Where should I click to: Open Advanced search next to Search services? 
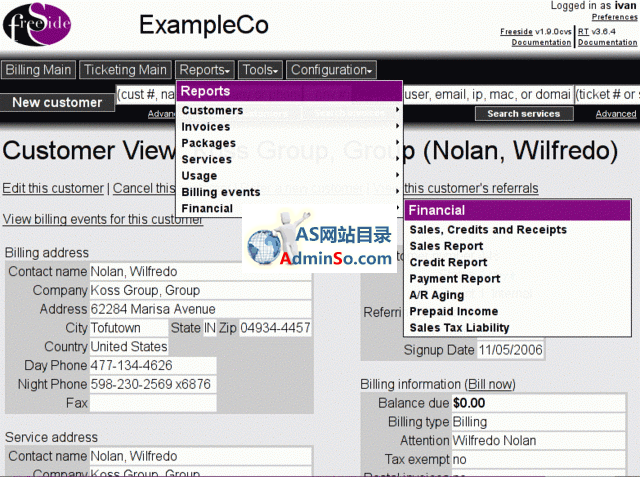point(616,114)
